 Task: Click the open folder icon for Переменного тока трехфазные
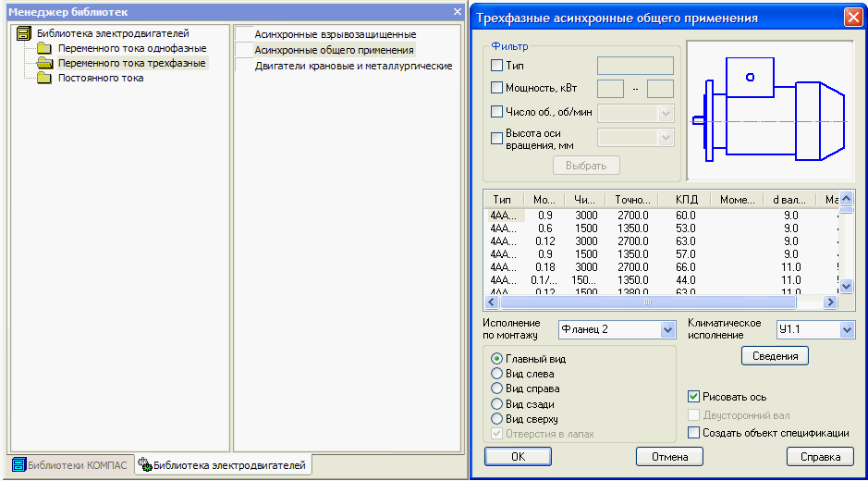tap(44, 63)
